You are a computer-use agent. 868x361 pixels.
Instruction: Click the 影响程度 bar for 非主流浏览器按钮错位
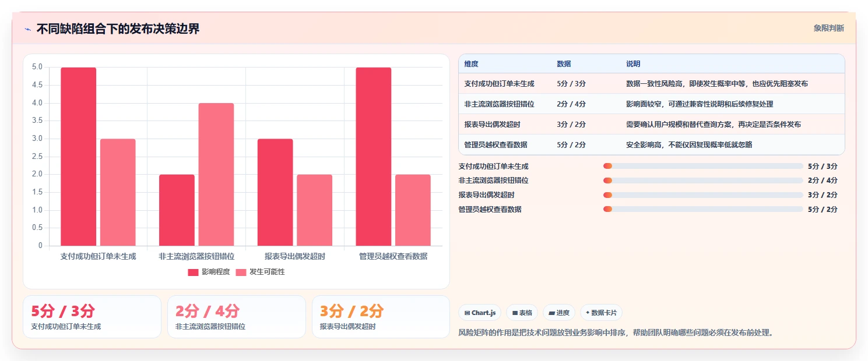tap(177, 210)
